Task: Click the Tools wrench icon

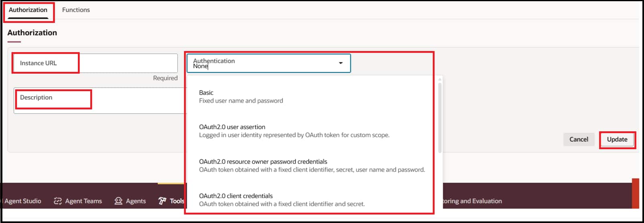Action: tap(162, 201)
